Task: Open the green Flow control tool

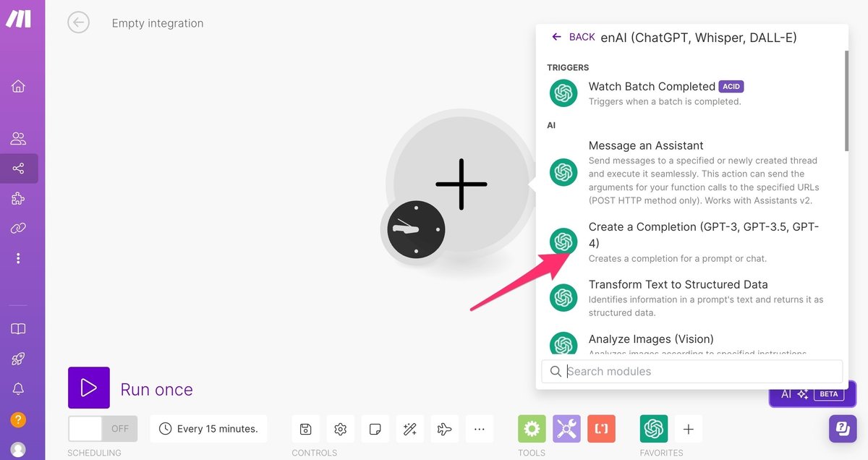Action: 532,429
